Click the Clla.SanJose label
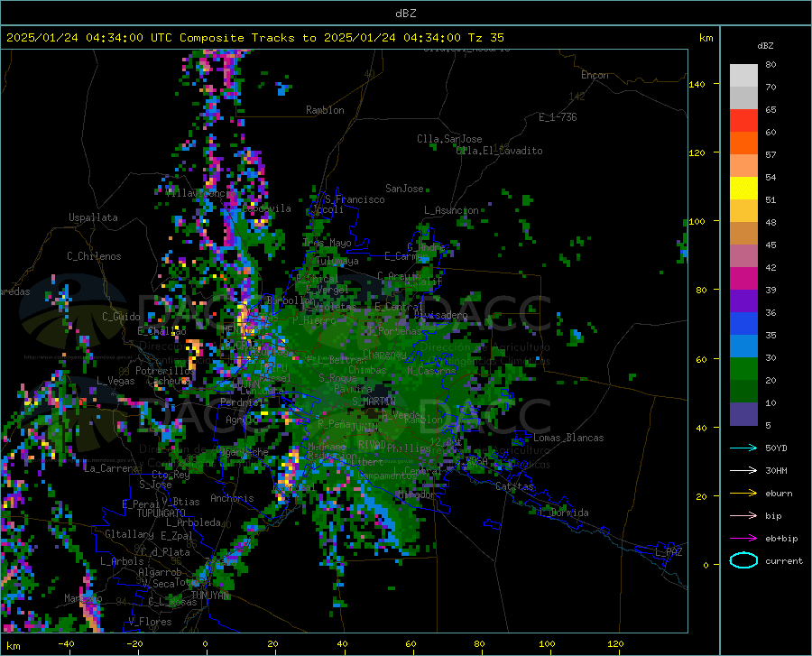This screenshot has height=656, width=812. tap(449, 139)
